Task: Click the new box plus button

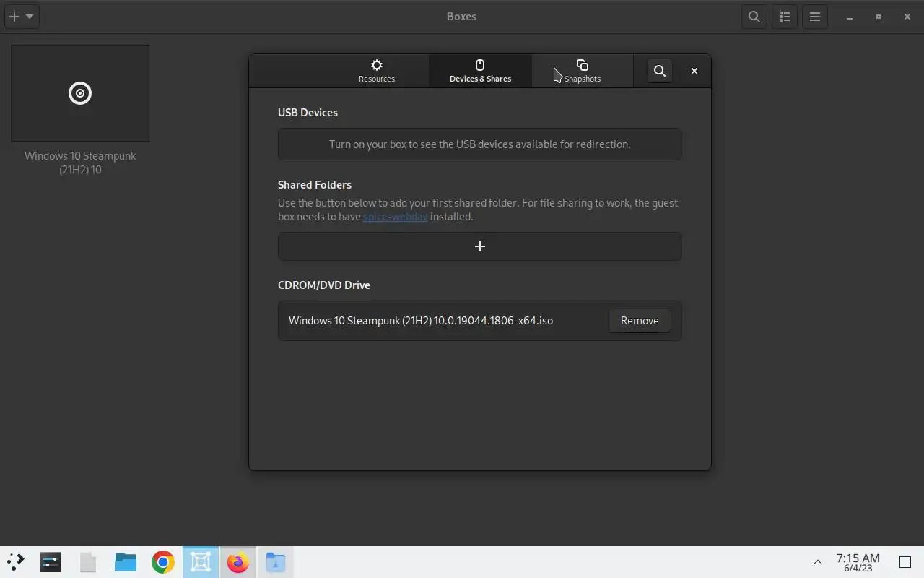Action: (x=14, y=16)
